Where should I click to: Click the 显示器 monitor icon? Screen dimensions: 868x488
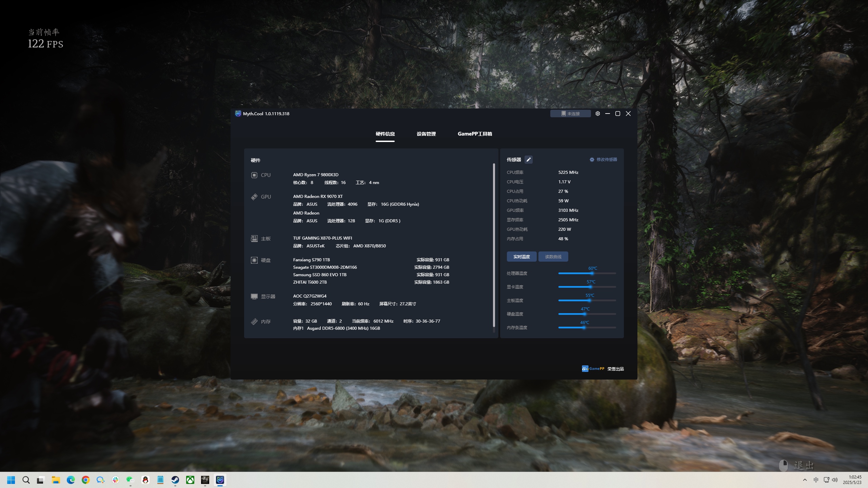(x=254, y=297)
